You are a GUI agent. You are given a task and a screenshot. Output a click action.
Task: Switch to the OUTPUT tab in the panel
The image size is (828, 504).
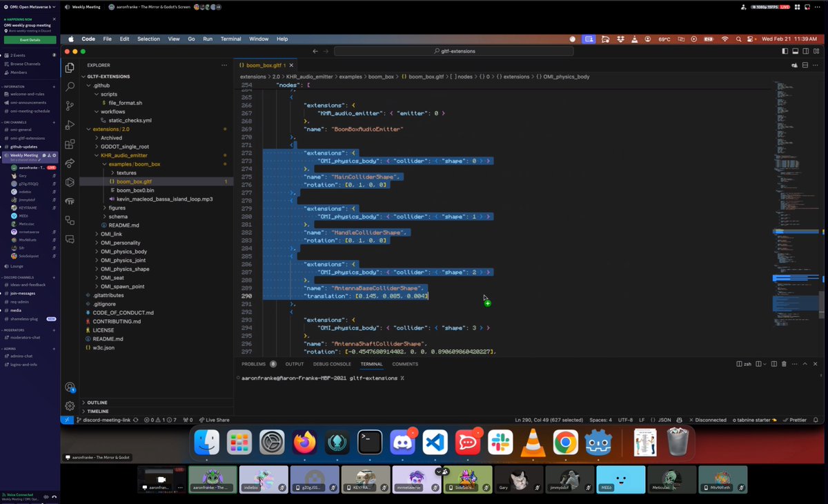(x=295, y=364)
